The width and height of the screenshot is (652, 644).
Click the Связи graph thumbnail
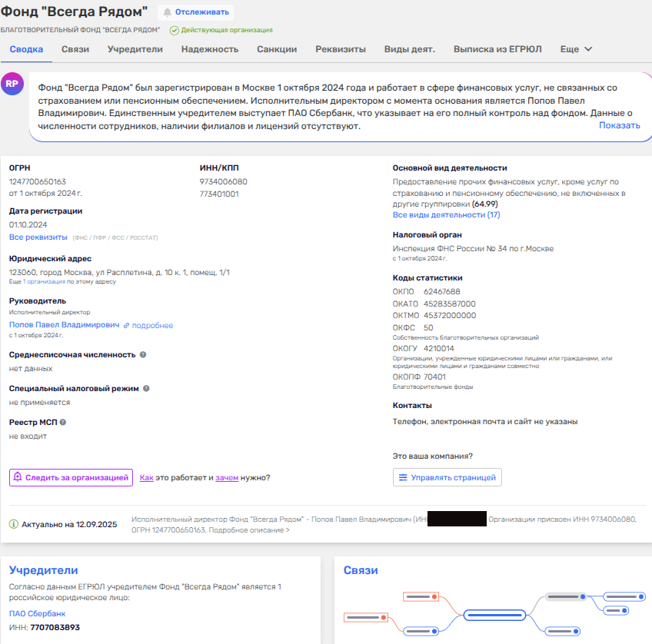[492, 612]
